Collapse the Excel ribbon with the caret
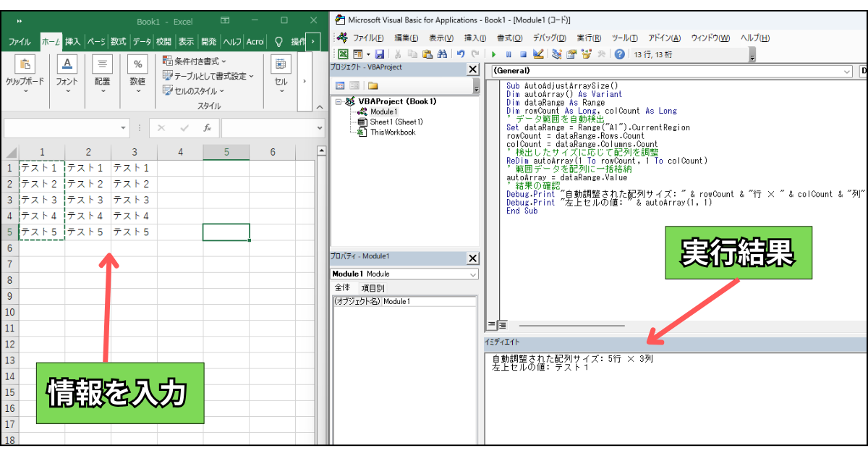868x456 pixels. point(320,106)
